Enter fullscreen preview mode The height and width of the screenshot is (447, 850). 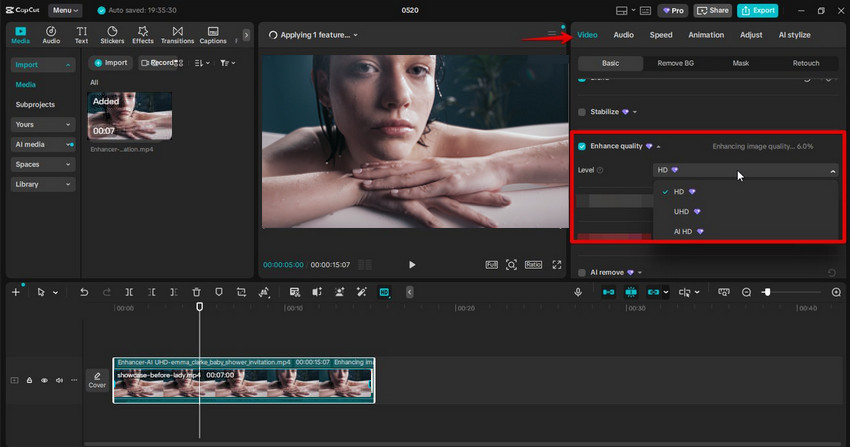click(x=557, y=264)
